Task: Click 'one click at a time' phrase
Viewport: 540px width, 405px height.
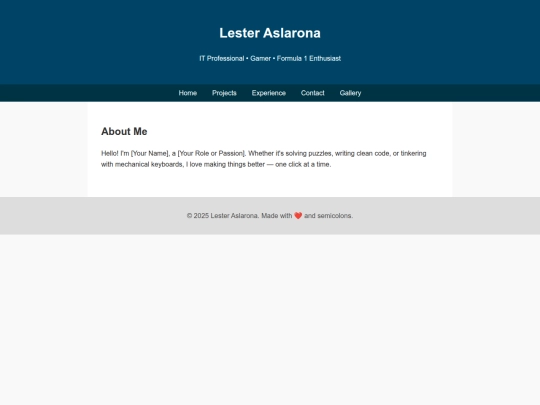Action: click(x=303, y=164)
